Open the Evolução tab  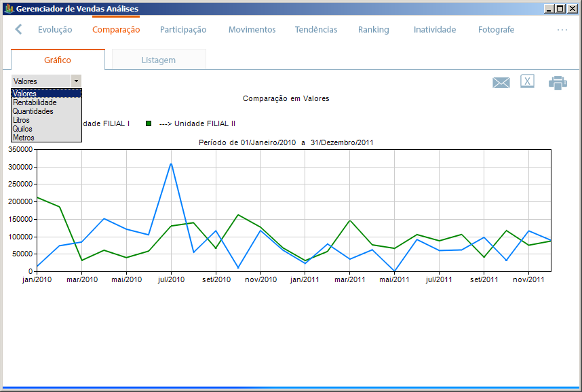55,30
